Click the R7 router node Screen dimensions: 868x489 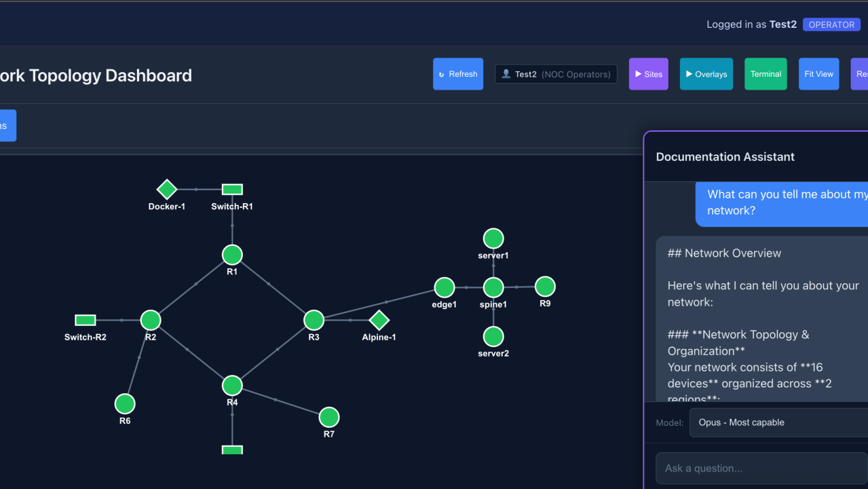coord(328,417)
